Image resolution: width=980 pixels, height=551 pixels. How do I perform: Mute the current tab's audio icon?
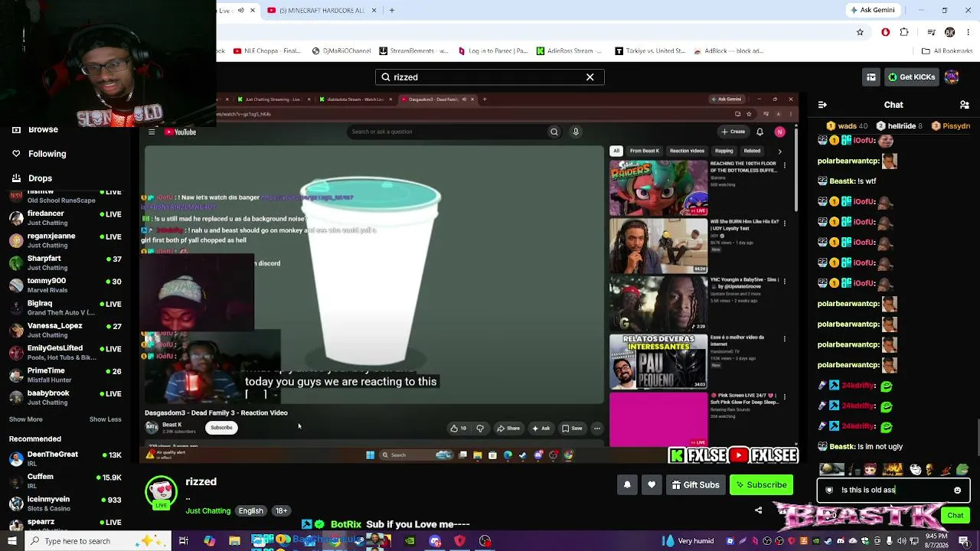click(x=241, y=10)
